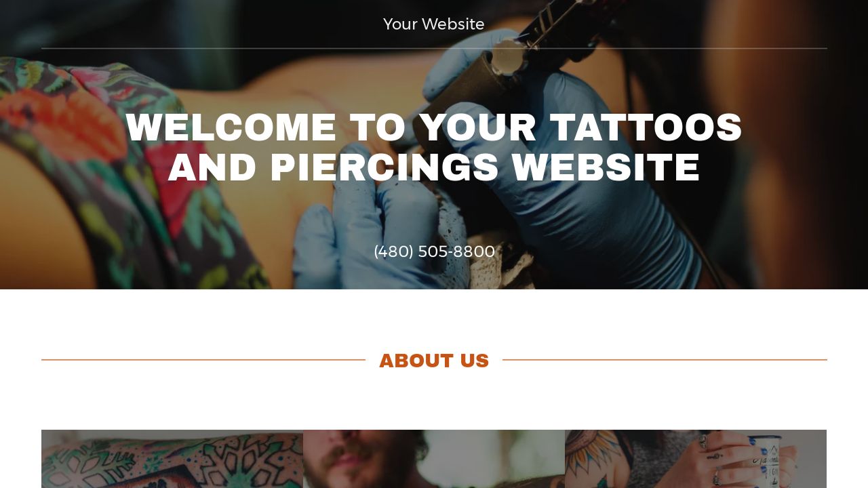Call the (480) 505-8800 phone number link
Viewport: 868px width, 488px height.
click(434, 251)
